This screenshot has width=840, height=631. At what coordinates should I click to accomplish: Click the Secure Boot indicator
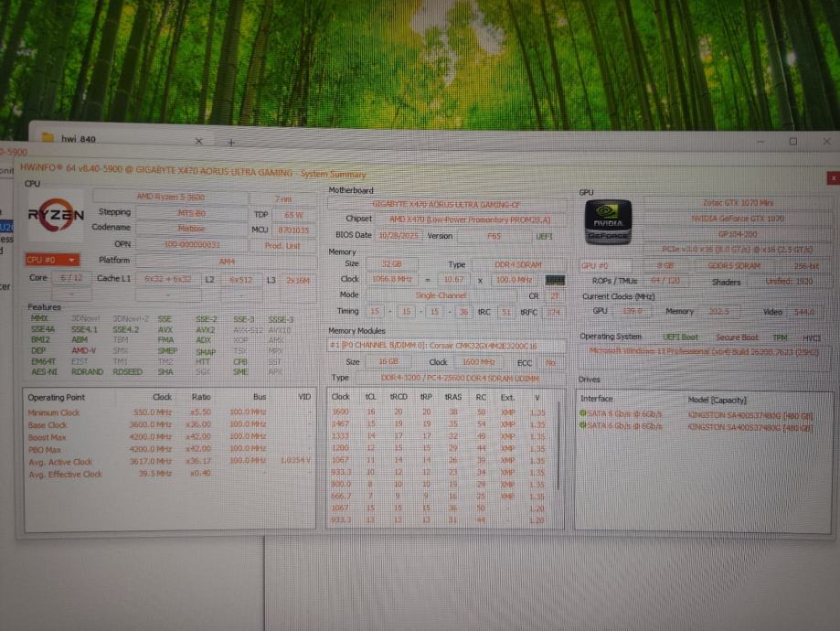pos(737,337)
